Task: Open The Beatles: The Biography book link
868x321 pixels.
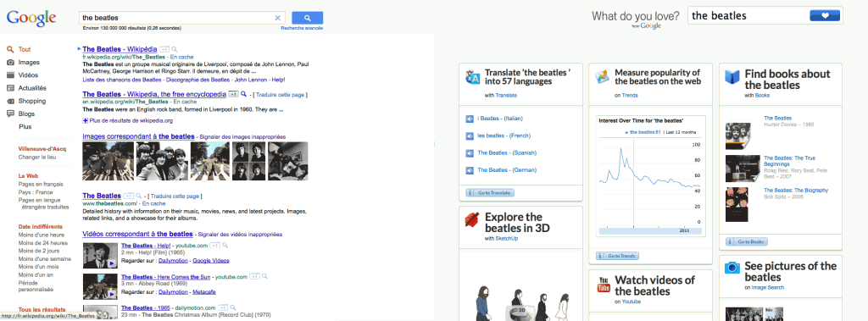Action: point(796,190)
